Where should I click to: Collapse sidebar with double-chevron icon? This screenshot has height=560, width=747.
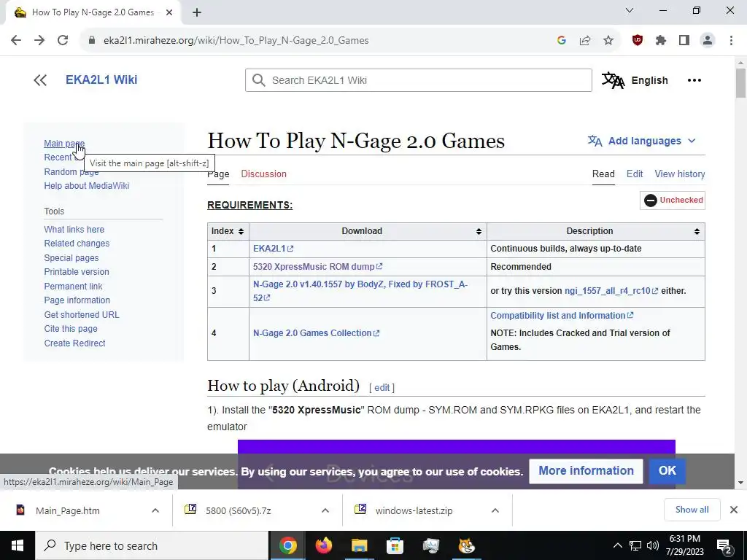40,80
